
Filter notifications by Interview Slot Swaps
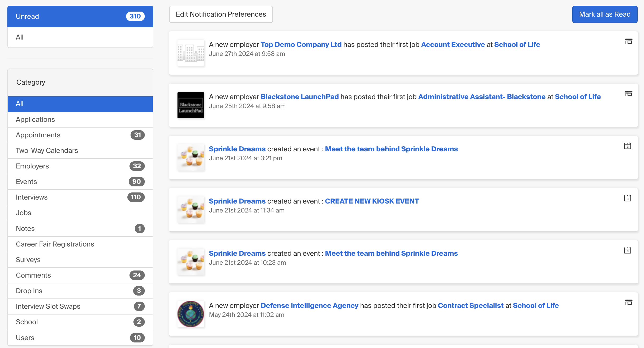[80, 306]
